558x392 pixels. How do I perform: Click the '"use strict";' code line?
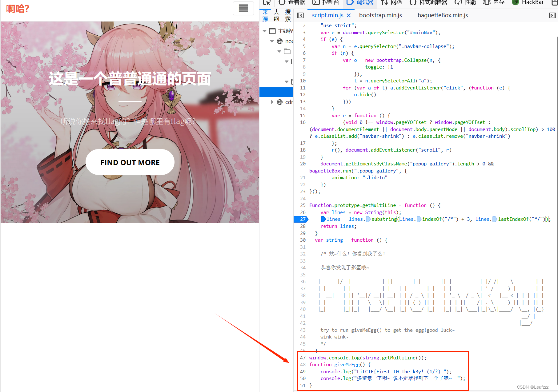tap(339, 26)
